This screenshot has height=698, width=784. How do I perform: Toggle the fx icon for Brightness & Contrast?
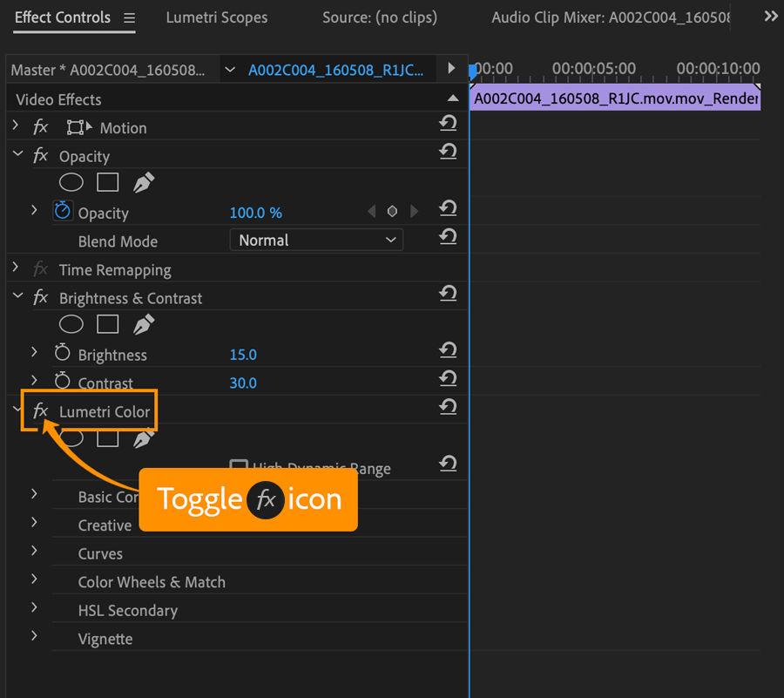click(x=40, y=297)
